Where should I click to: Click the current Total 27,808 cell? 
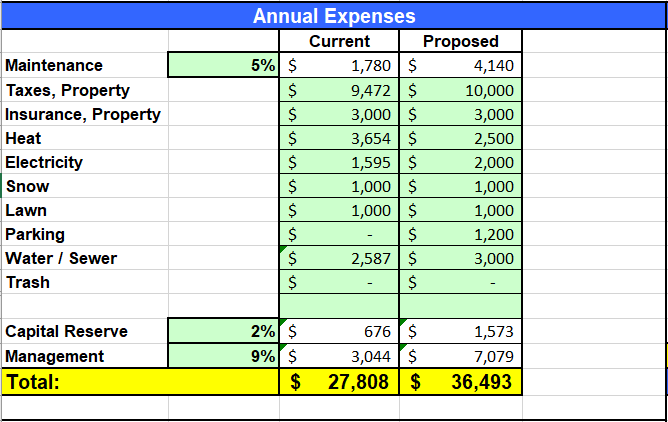pos(339,382)
